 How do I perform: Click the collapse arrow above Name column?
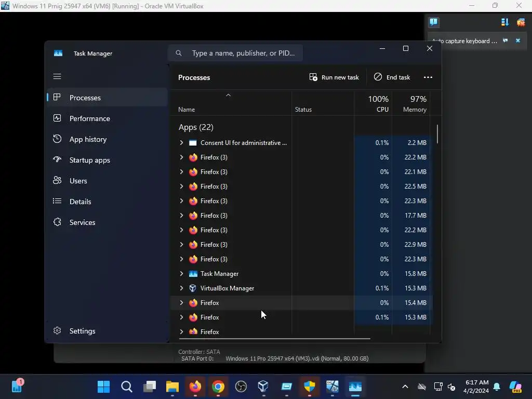[229, 96]
